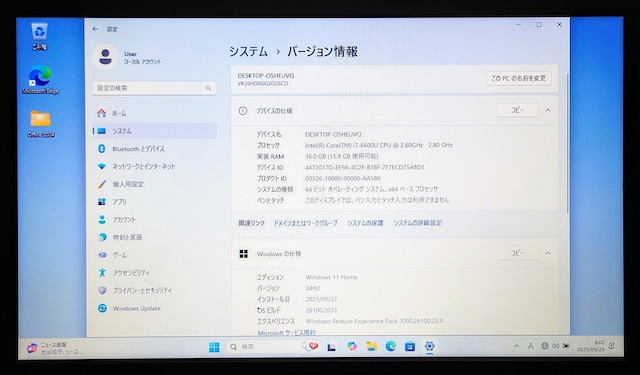Open 個人用設定 paintbrush icon
Viewport: 640px width, 375px height.
(102, 184)
